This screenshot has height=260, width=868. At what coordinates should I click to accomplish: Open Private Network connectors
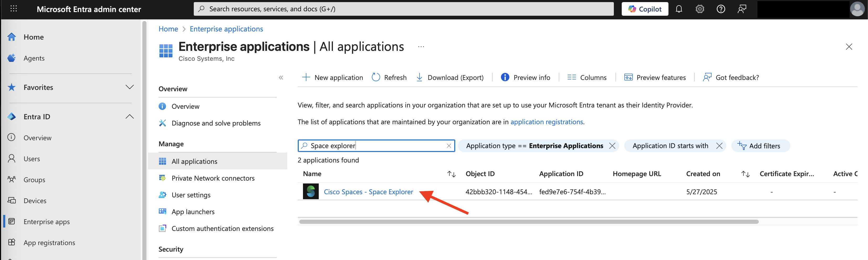click(x=213, y=178)
